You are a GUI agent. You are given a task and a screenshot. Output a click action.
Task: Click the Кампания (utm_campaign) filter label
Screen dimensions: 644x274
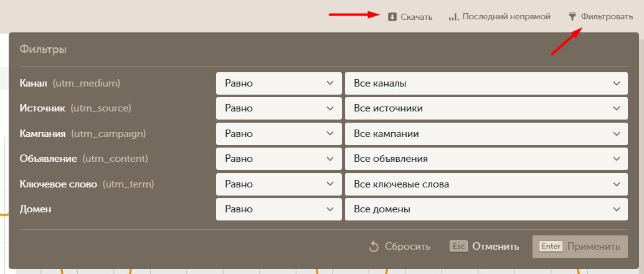click(83, 134)
